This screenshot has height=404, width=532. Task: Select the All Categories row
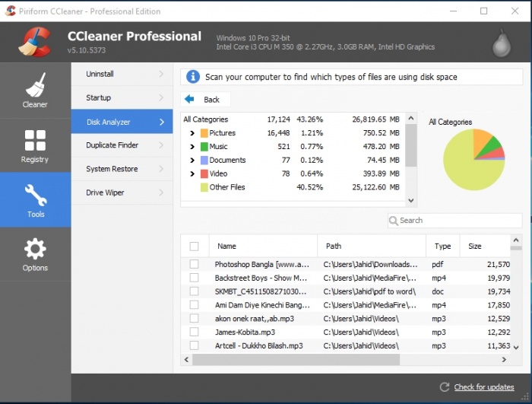tap(293, 119)
